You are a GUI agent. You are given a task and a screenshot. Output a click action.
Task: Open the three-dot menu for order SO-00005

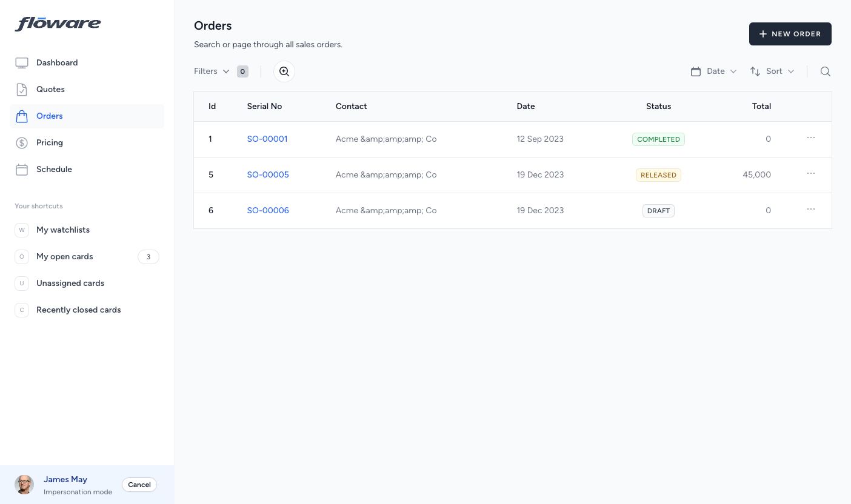point(810,174)
